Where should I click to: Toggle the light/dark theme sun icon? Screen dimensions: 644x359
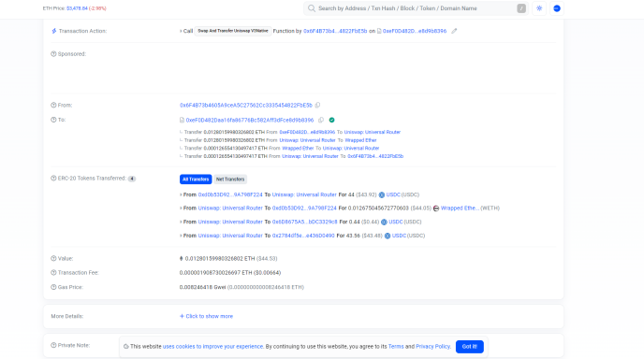(x=539, y=8)
